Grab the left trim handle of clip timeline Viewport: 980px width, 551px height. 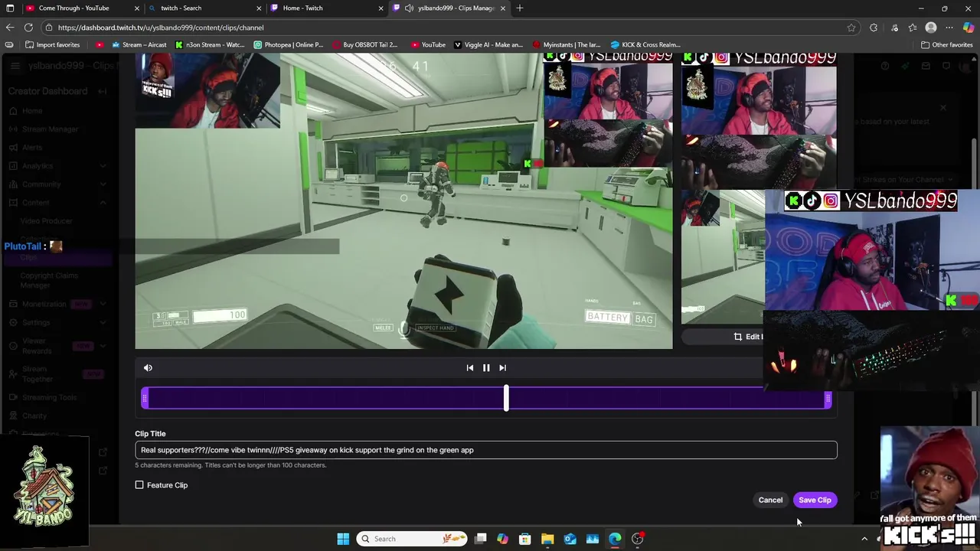tap(145, 399)
